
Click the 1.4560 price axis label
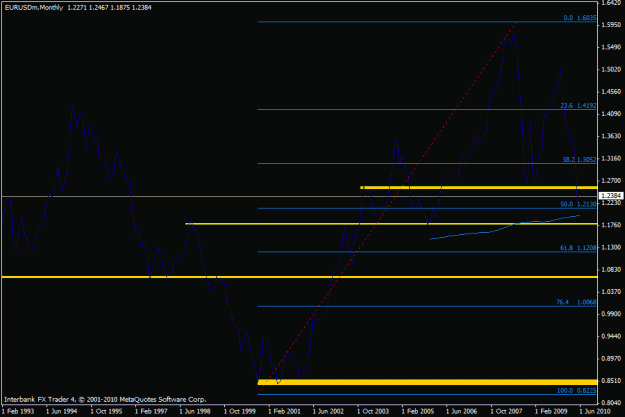(x=611, y=92)
